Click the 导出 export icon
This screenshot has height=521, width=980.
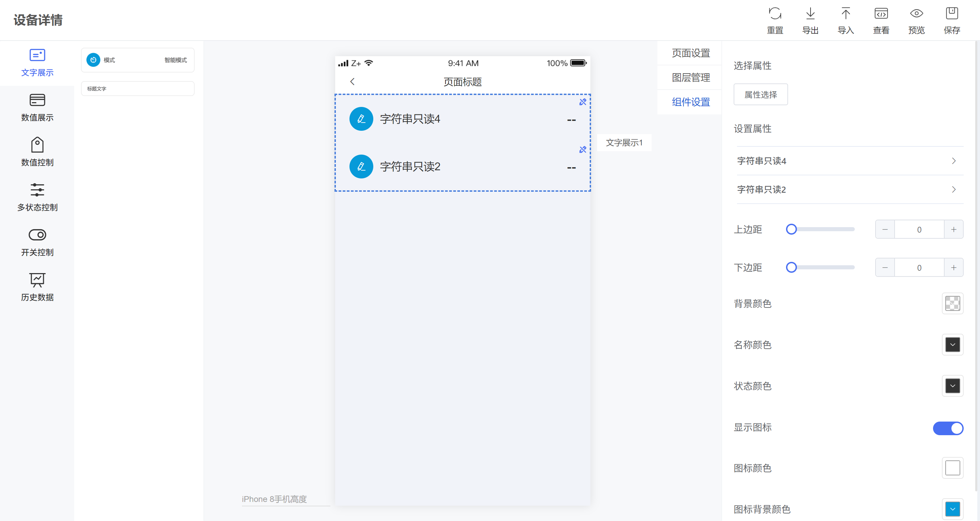click(x=810, y=14)
